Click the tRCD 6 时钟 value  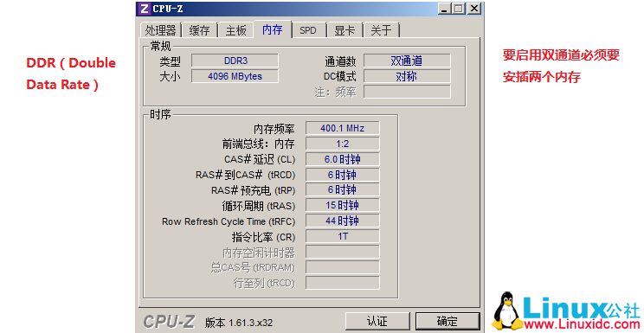(x=342, y=175)
